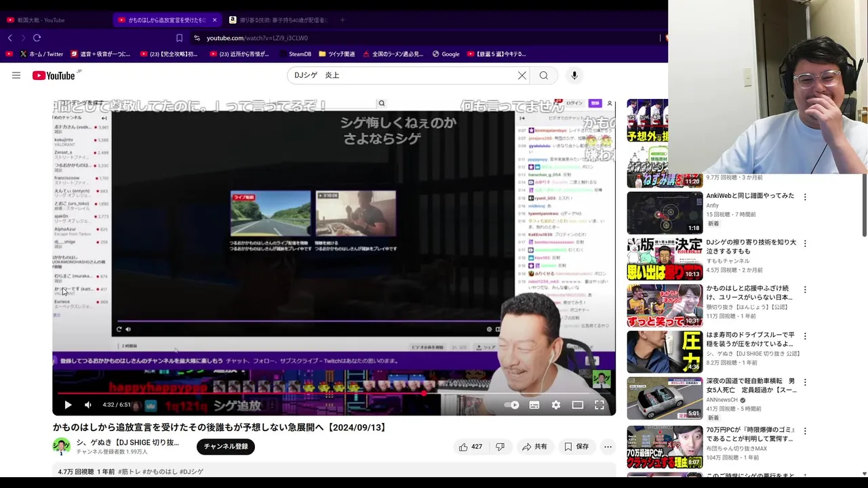Open the すももチャンネル channel link
This screenshot has width=868, height=488.
(728, 261)
